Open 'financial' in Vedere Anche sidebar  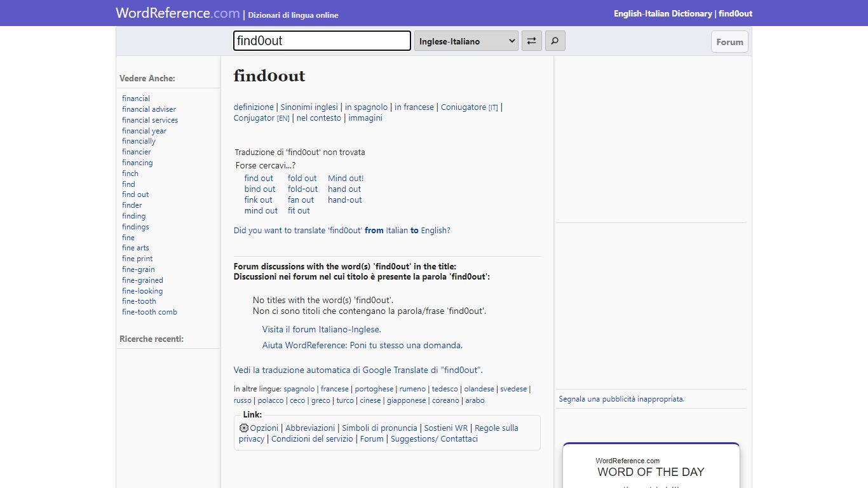[x=136, y=98]
